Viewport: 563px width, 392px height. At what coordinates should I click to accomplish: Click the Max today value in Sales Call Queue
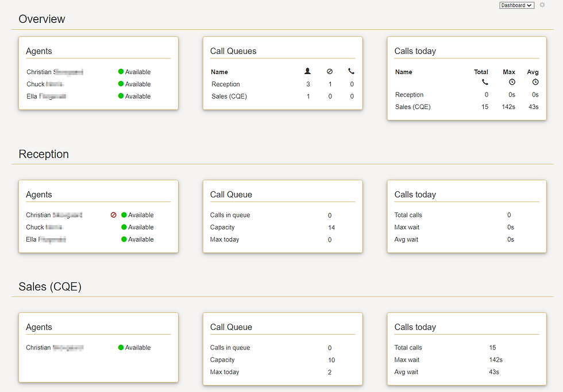pyautogui.click(x=329, y=371)
